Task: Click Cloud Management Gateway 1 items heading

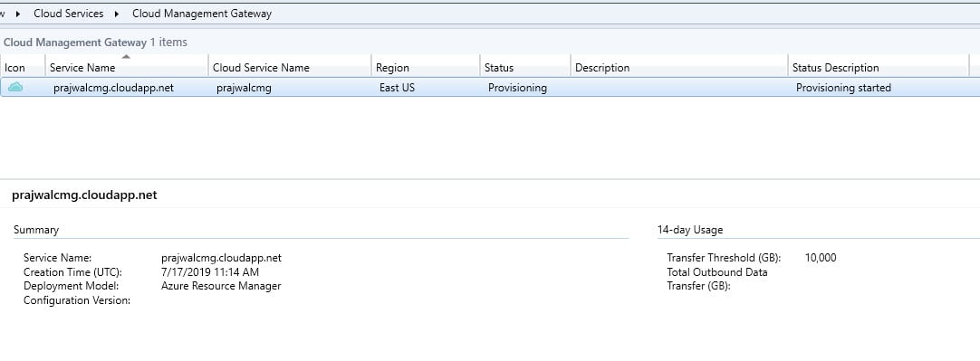Action: tap(95, 43)
